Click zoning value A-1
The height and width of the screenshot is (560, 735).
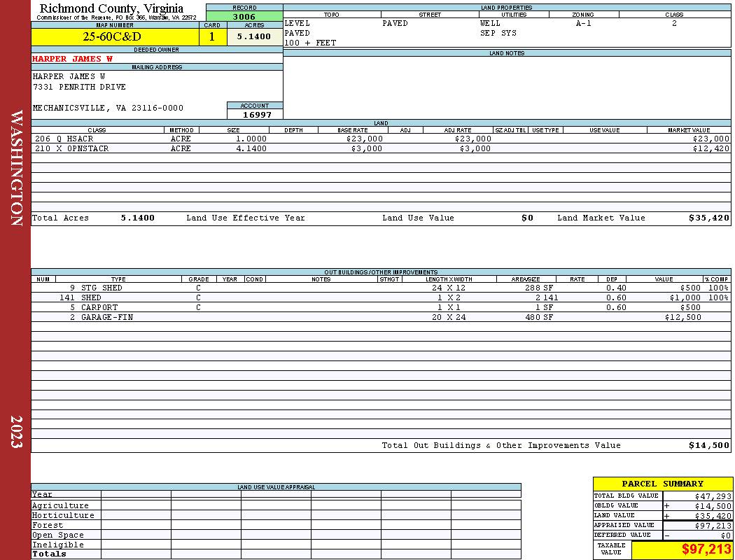point(583,23)
